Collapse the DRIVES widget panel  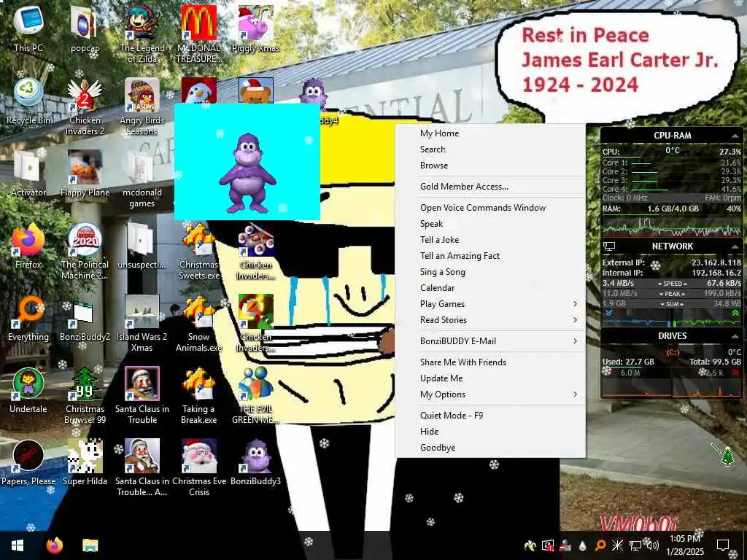click(x=735, y=336)
